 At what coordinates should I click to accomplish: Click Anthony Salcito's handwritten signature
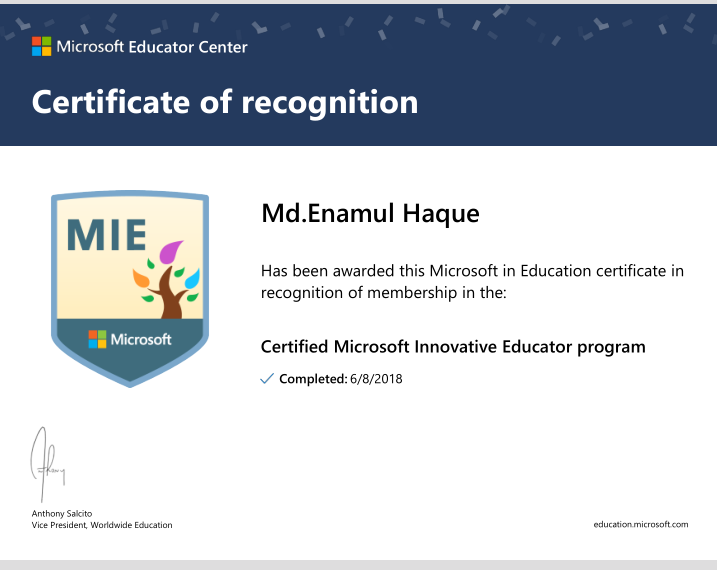point(48,464)
